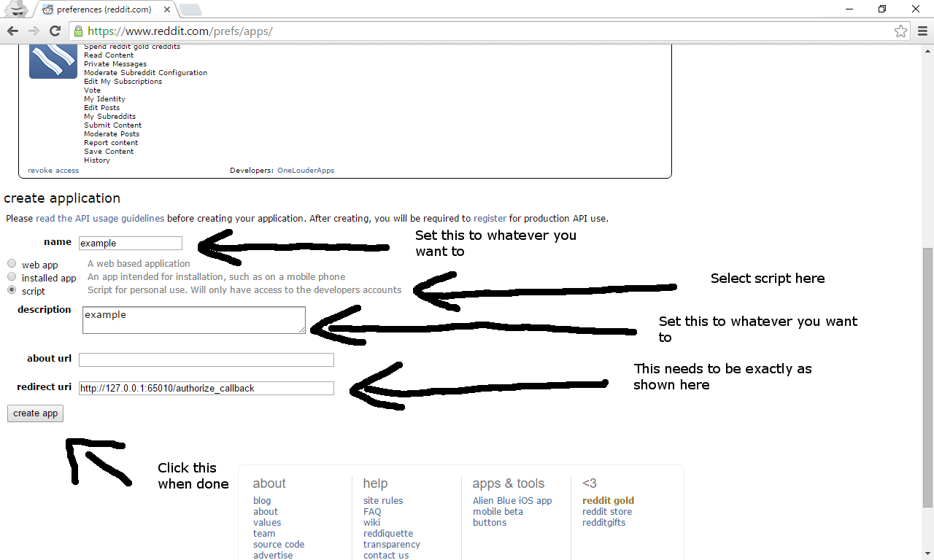Viewport: 934px width, 560px height.
Task: Open the reddit store link
Action: click(607, 512)
